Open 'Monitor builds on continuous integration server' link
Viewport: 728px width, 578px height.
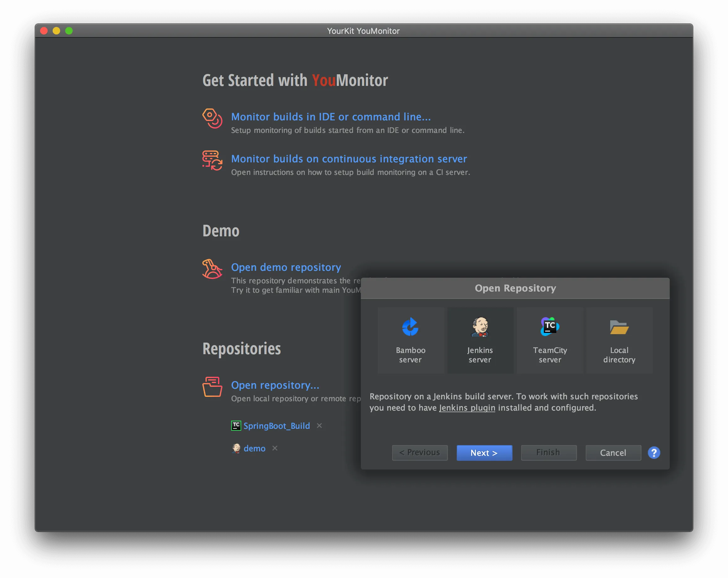pos(349,159)
